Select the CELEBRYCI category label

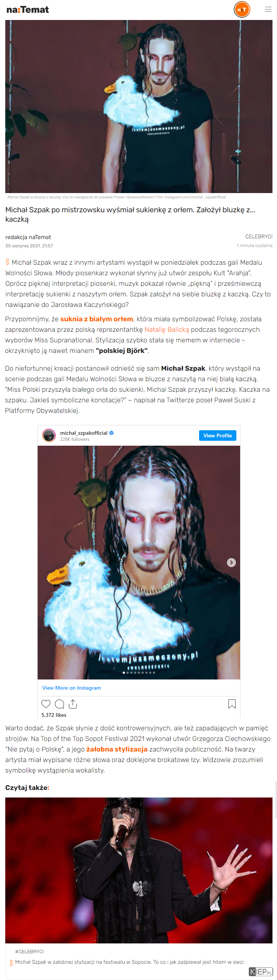[259, 236]
